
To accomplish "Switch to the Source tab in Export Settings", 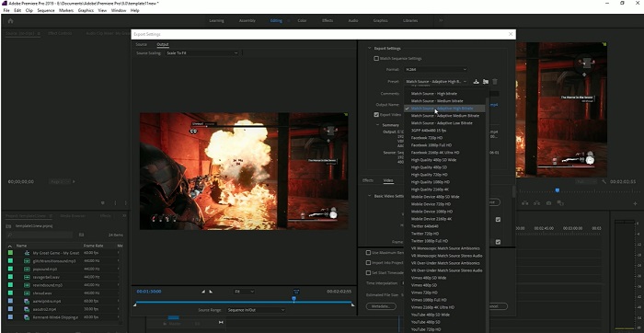I will [142, 44].
